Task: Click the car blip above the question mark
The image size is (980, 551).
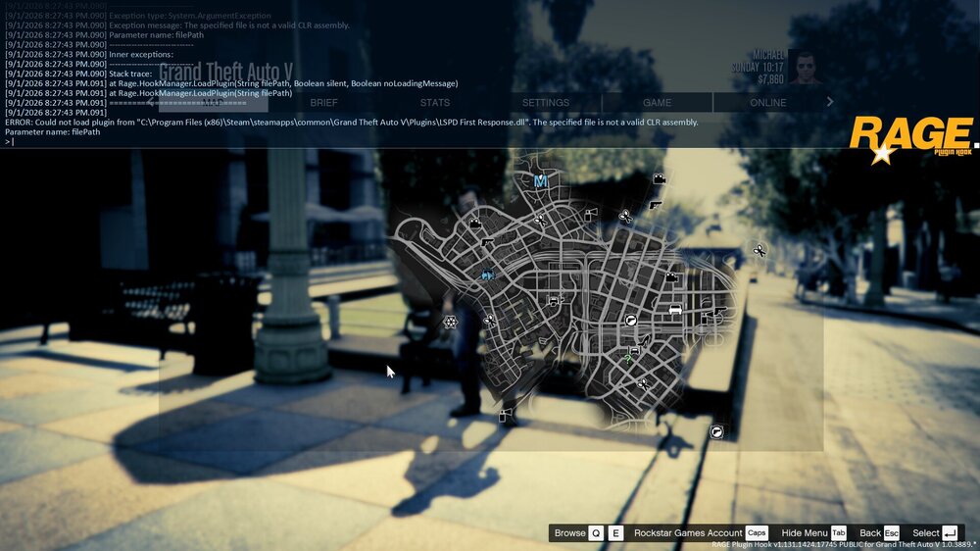Action: coord(634,350)
